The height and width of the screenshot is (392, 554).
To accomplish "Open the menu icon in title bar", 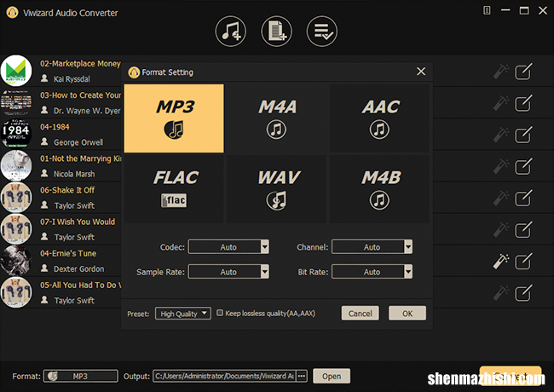I will click(487, 10).
